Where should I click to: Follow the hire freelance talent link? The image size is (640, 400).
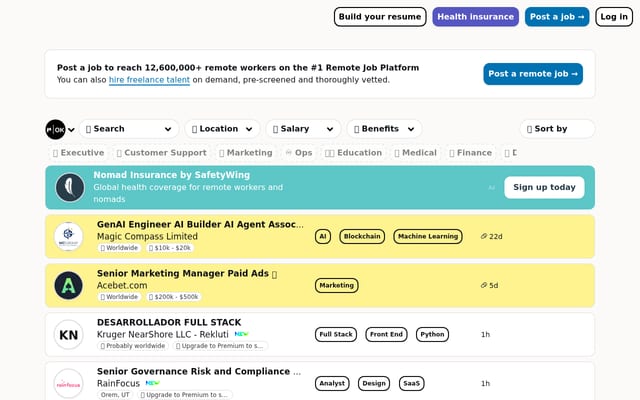(x=149, y=80)
